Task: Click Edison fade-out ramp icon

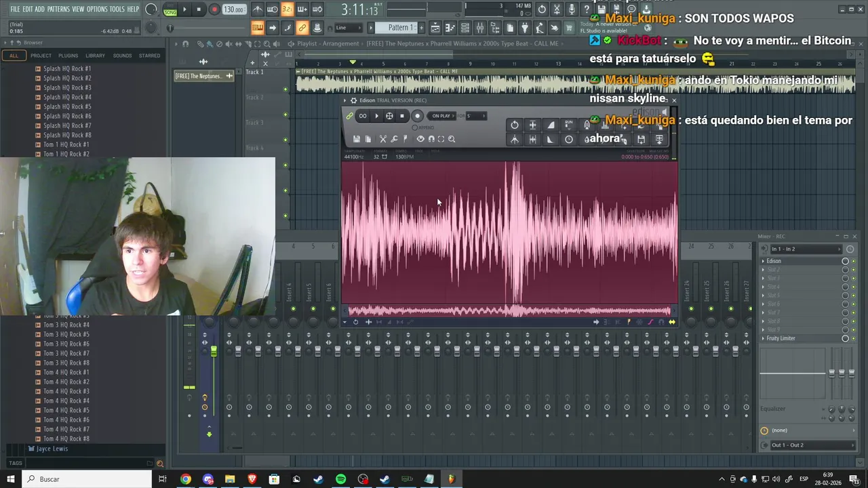Action: click(551, 140)
